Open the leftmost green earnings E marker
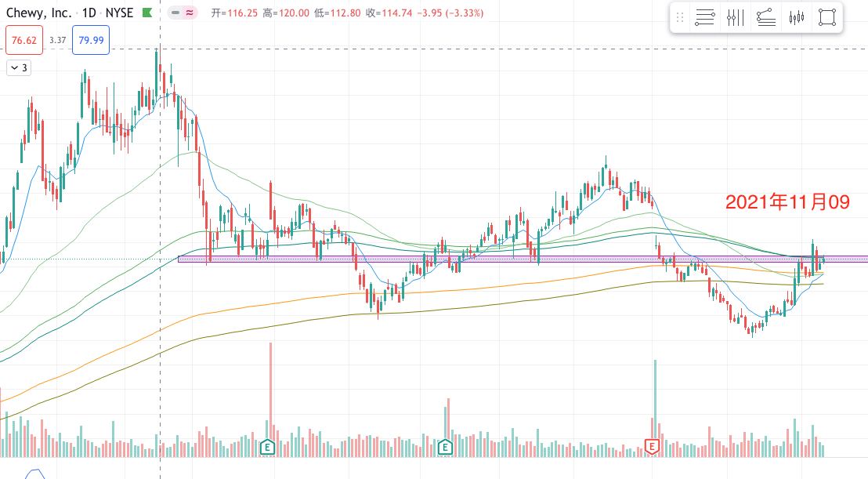868x479 pixels. coord(269,447)
